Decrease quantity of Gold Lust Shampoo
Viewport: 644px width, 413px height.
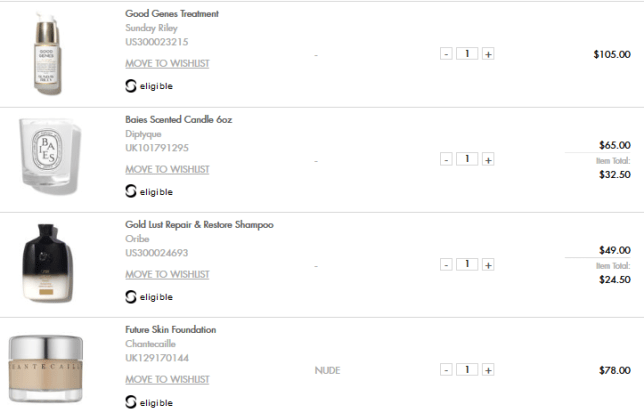[446, 265]
